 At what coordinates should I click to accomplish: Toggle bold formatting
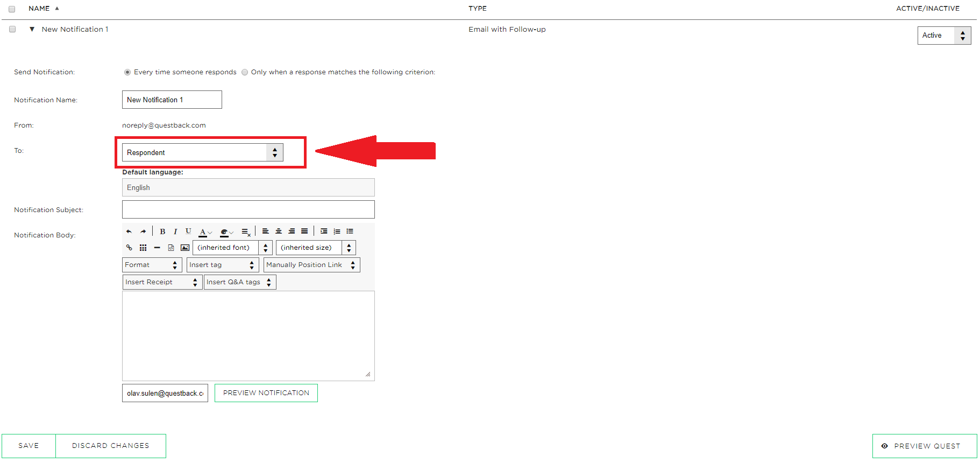(x=162, y=231)
